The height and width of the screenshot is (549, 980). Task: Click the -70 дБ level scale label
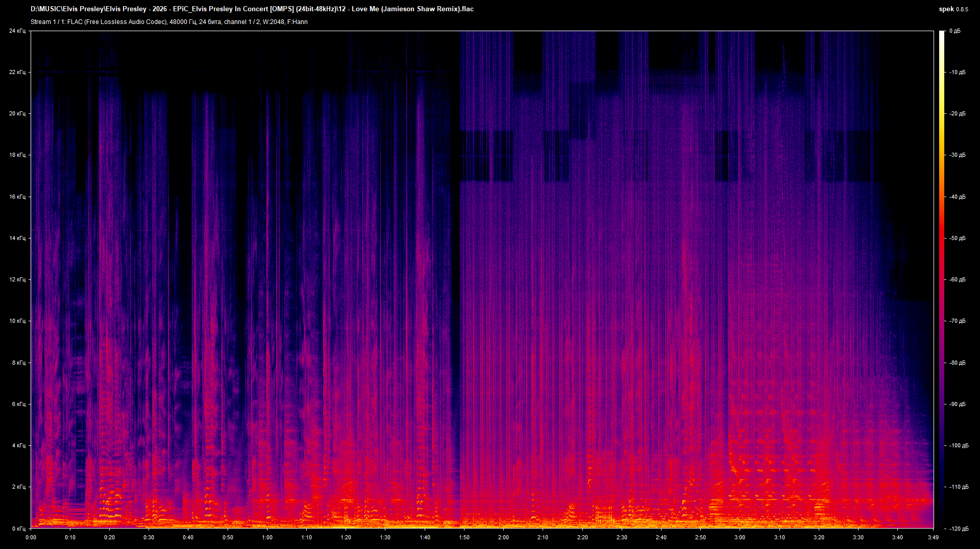click(x=958, y=321)
